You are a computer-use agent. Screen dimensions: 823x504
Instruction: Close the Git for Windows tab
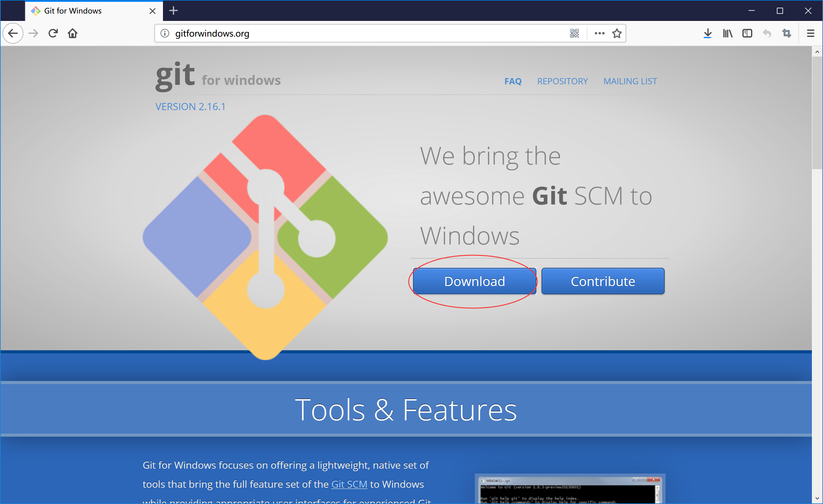click(x=152, y=11)
